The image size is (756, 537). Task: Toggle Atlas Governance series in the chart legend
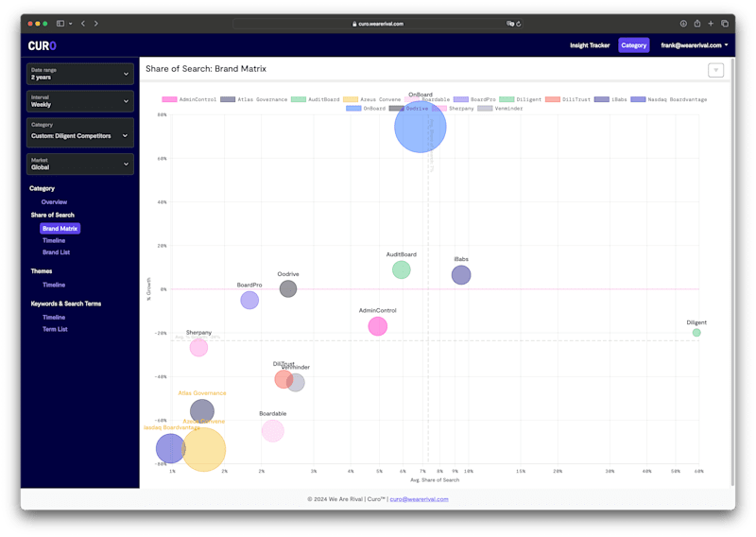(x=253, y=99)
